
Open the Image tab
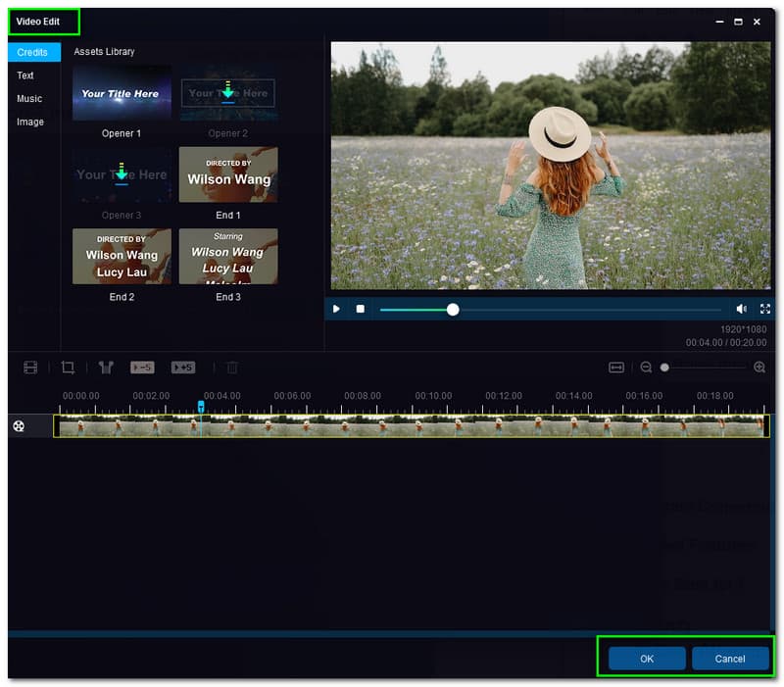30,123
